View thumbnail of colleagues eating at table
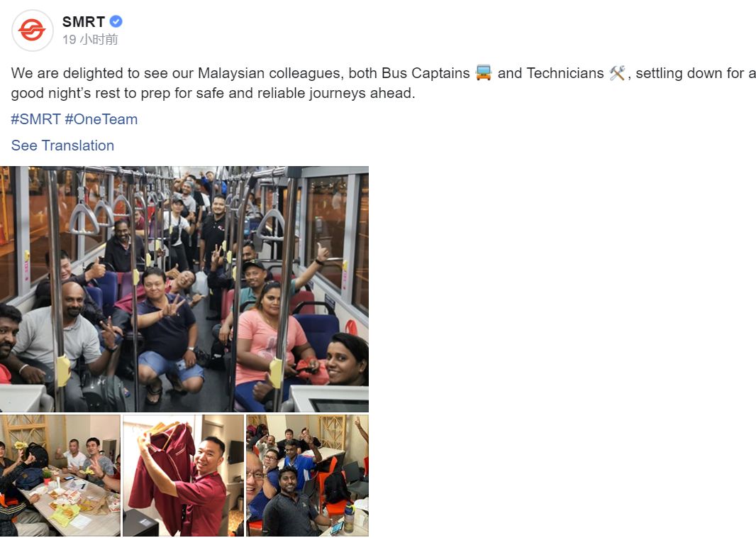756x538 pixels. [60, 476]
